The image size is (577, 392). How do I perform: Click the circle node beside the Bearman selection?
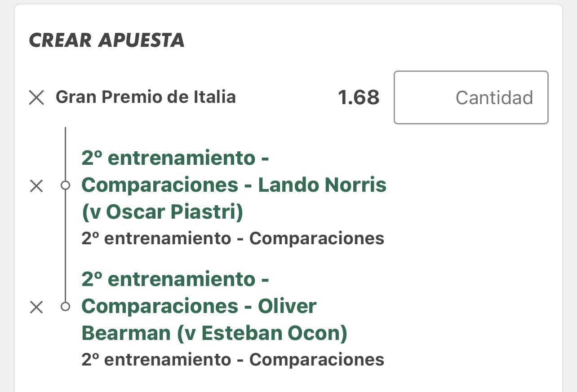66,307
